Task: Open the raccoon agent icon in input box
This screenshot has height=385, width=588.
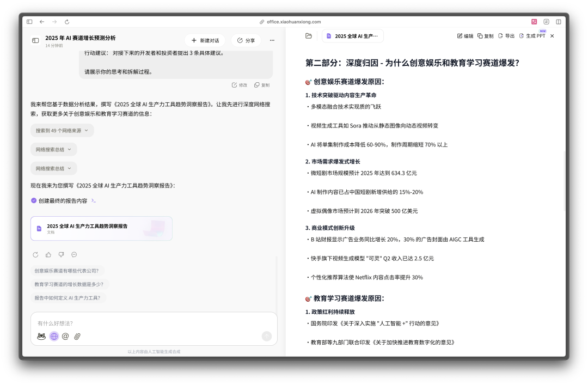Action: click(41, 336)
